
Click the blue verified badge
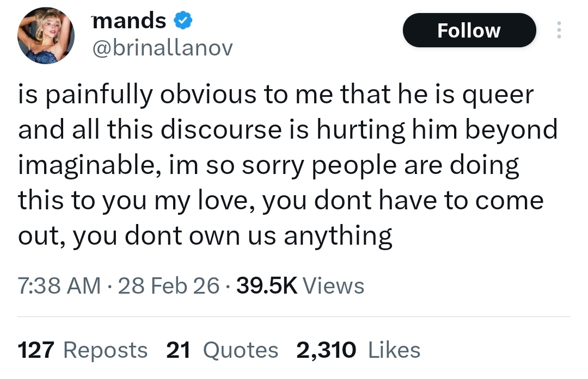click(x=181, y=22)
